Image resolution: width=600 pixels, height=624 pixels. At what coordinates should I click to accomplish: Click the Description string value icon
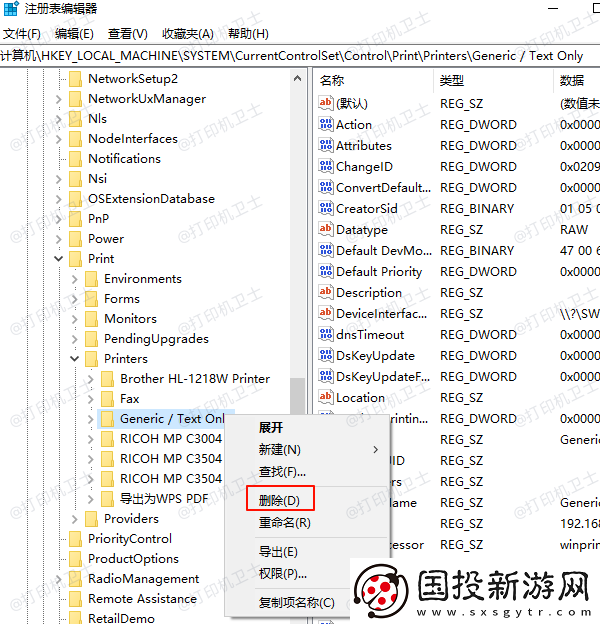pyautogui.click(x=325, y=292)
